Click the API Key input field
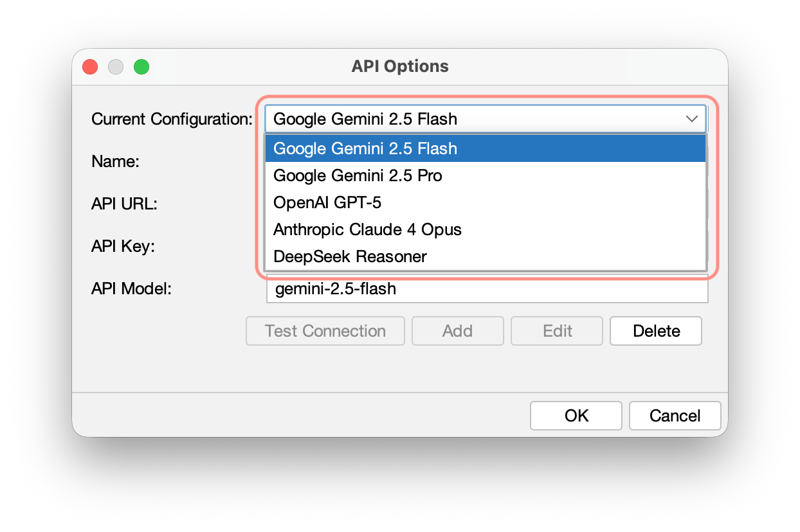 (x=487, y=246)
